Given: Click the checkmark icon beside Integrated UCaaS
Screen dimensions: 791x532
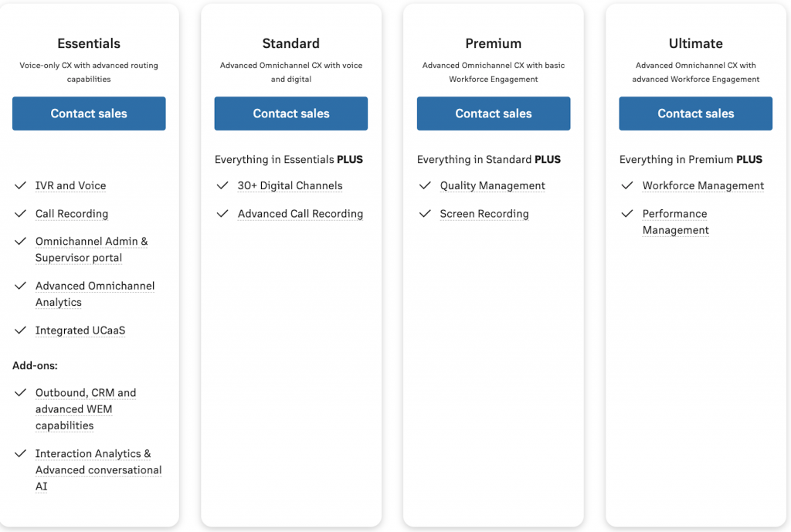Looking at the screenshot, I should click(21, 330).
